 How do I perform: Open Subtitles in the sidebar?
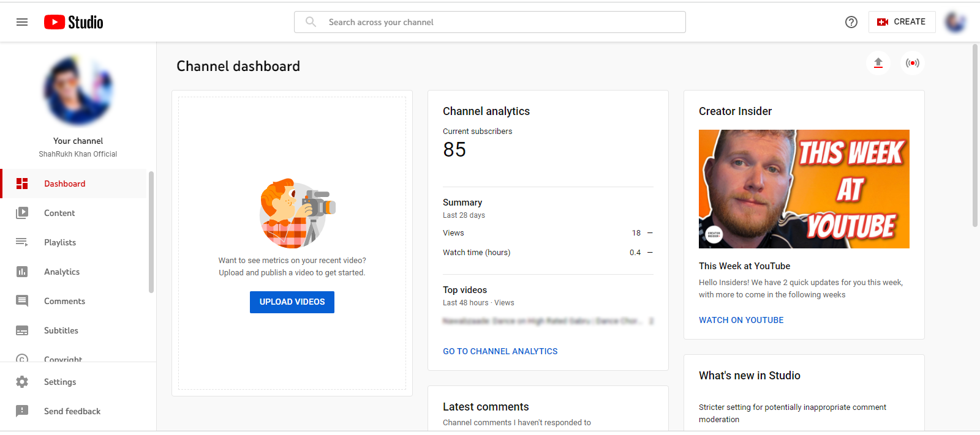pos(61,330)
